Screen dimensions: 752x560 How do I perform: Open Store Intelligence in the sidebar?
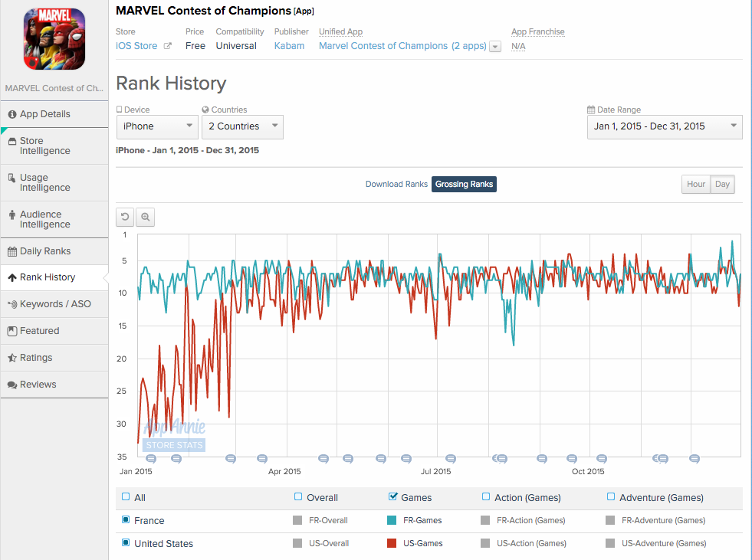click(x=54, y=146)
